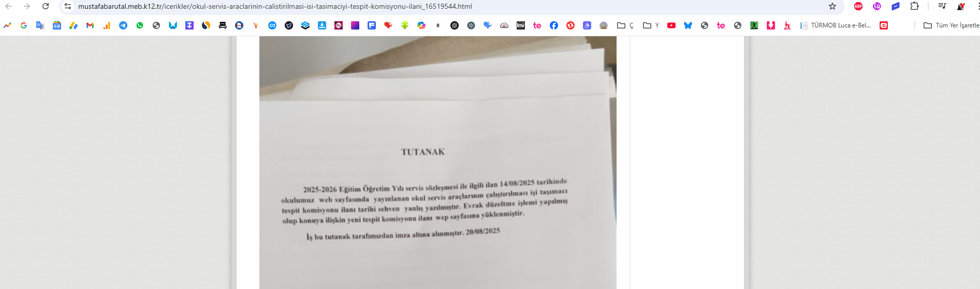
Task: Open the ABP Adblock Plus extension
Action: coord(858,6)
